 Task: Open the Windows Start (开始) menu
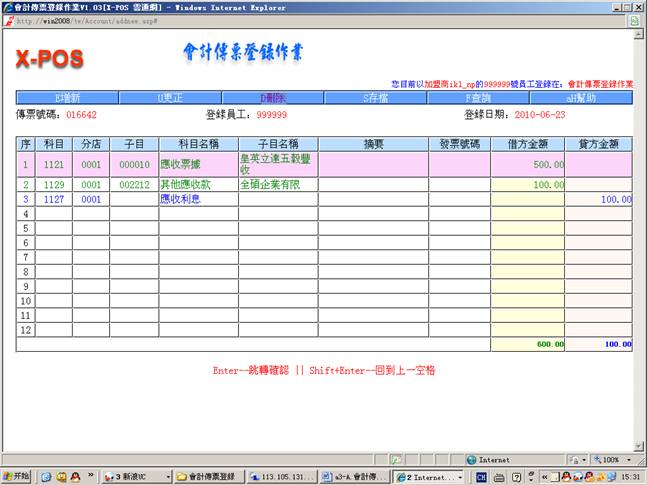coord(17,477)
